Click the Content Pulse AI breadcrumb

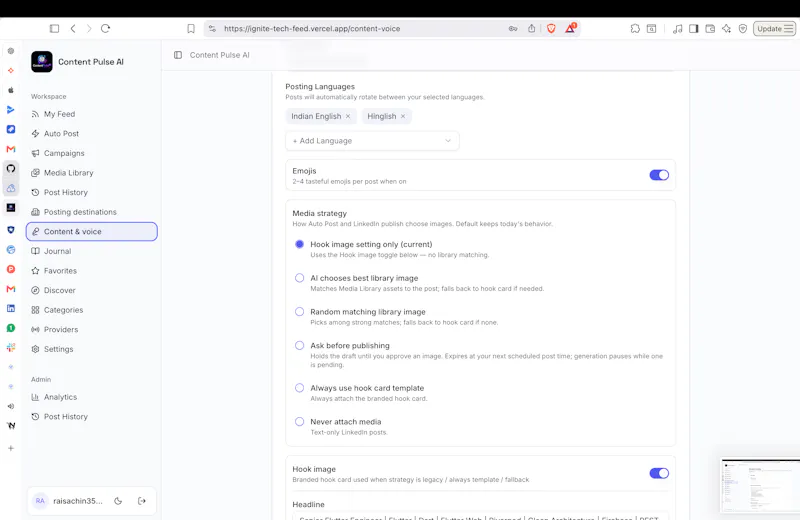[219, 55]
